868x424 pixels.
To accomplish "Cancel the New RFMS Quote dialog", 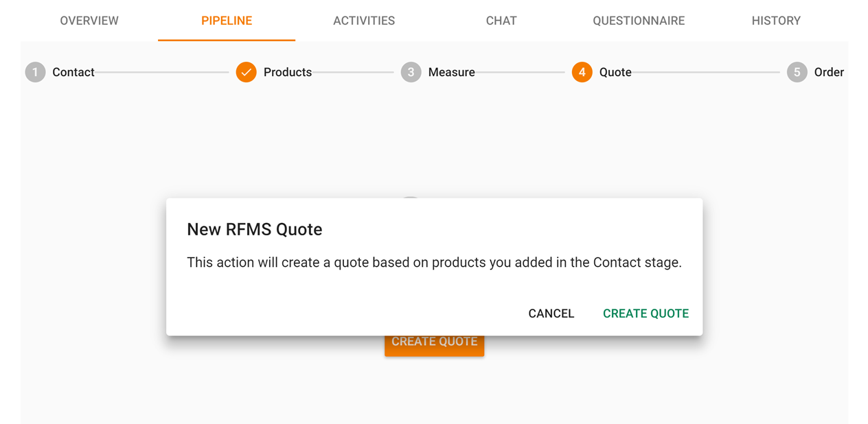I will pos(551,314).
